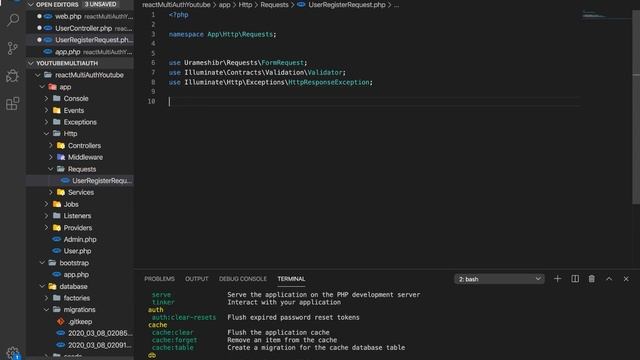Maximize the panel with up chevron
The width and height of the screenshot is (640, 360).
609,279
